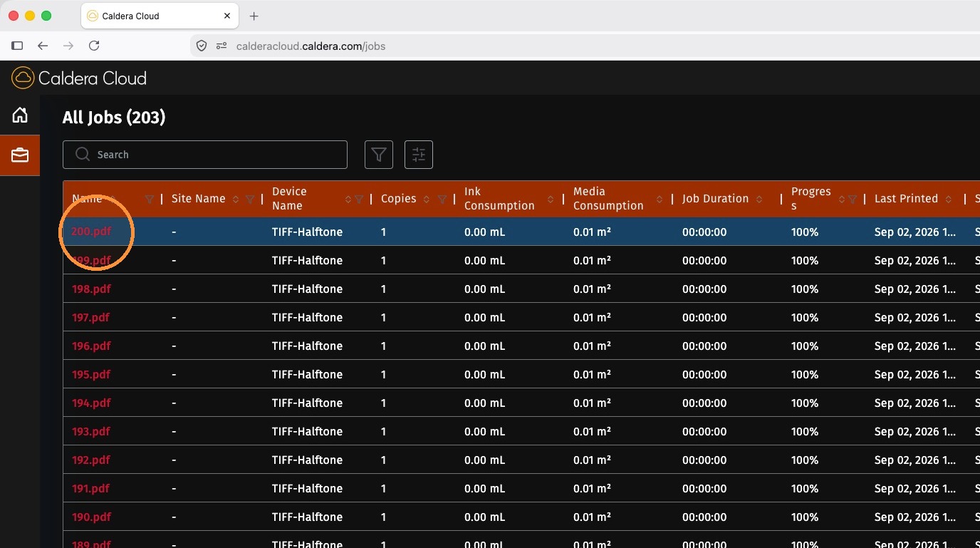
Task: Select the Caldera Cloud browser tab
Action: (x=160, y=16)
